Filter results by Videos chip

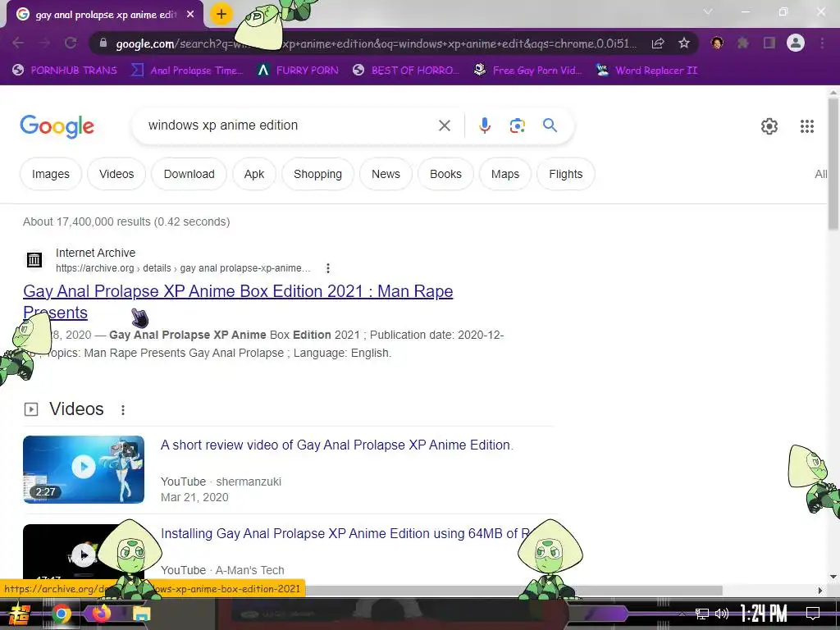coord(116,174)
